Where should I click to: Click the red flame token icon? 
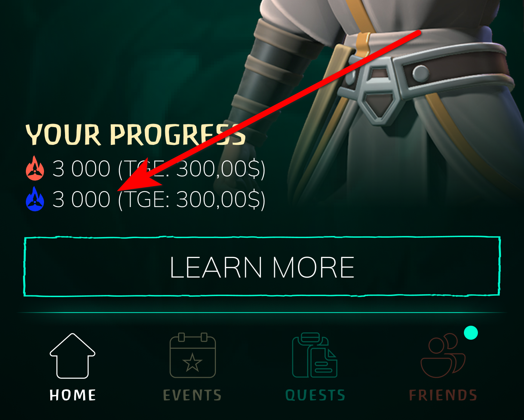point(35,168)
